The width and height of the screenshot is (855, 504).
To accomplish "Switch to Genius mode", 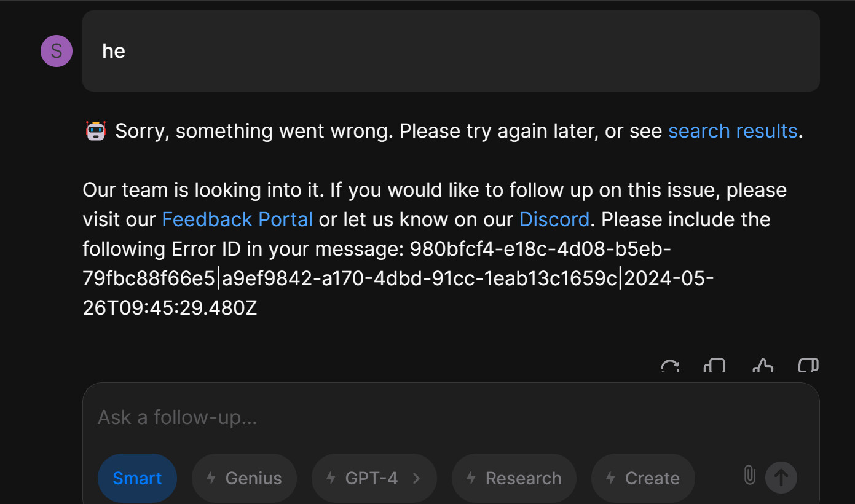I will (244, 478).
